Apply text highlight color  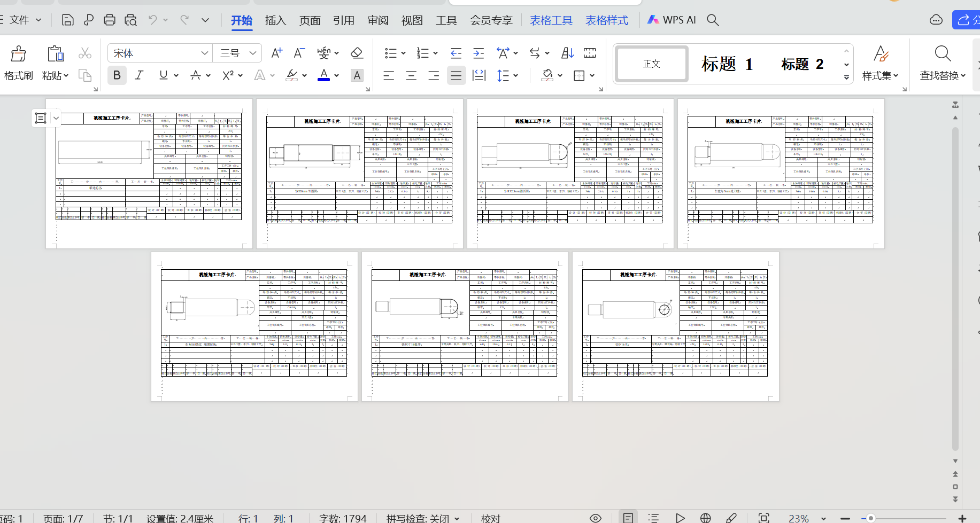click(292, 75)
